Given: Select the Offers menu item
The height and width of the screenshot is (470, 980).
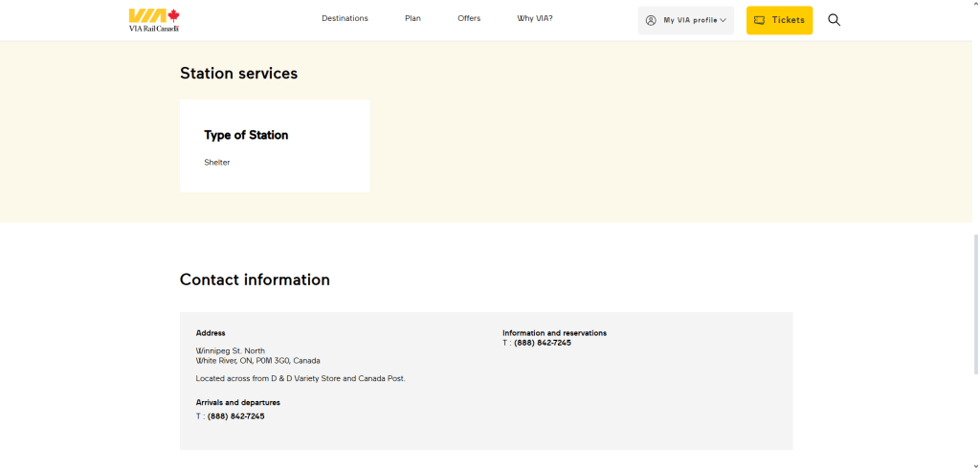Looking at the screenshot, I should click(x=469, y=19).
